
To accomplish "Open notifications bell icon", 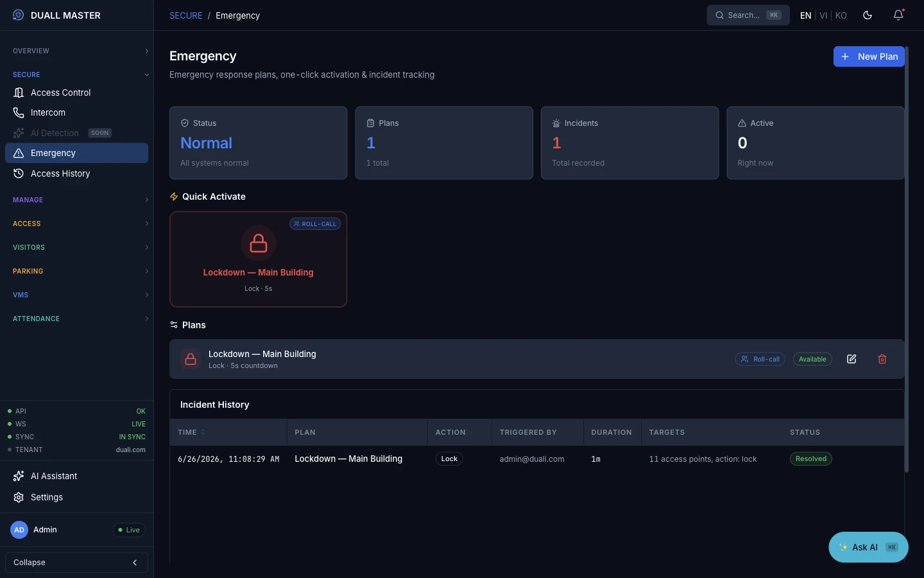I will (x=898, y=15).
